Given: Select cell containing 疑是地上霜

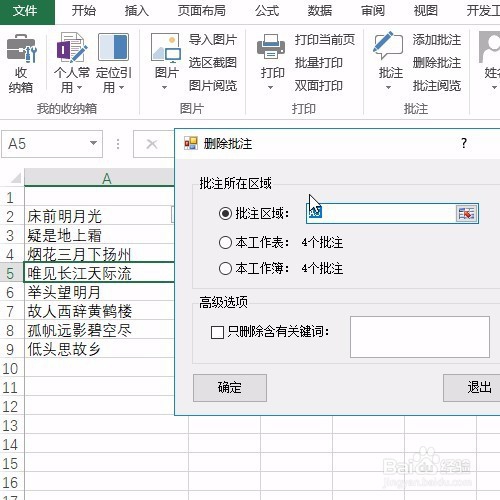Looking at the screenshot, I should coord(99,235).
